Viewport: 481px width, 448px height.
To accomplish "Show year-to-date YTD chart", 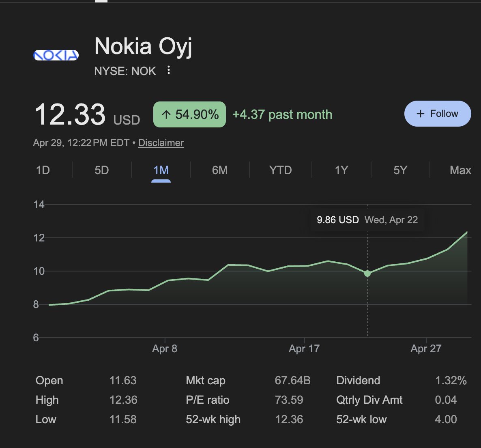I will pyautogui.click(x=280, y=170).
